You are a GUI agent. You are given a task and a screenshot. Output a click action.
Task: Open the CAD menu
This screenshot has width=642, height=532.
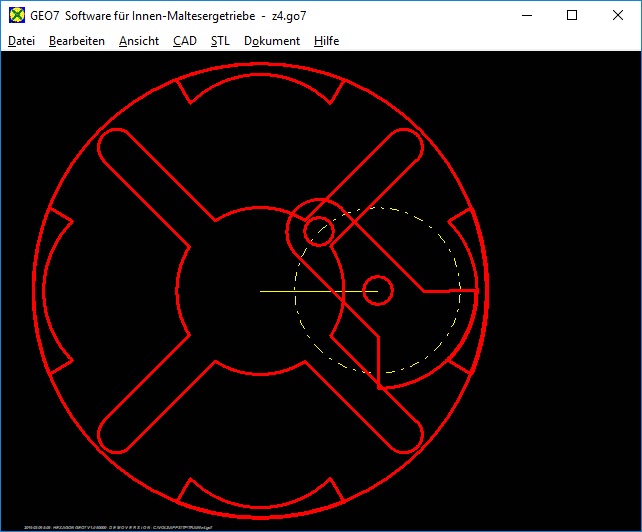184,41
